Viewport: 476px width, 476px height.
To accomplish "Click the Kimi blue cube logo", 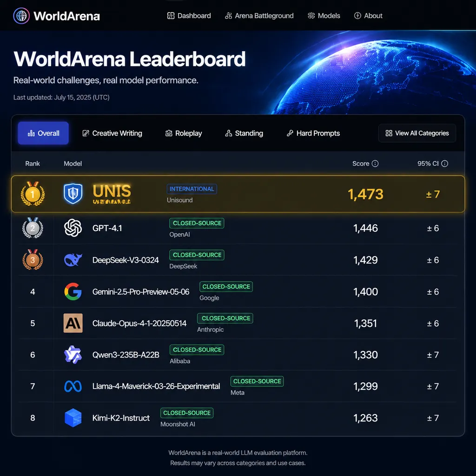I will click(x=73, y=418).
